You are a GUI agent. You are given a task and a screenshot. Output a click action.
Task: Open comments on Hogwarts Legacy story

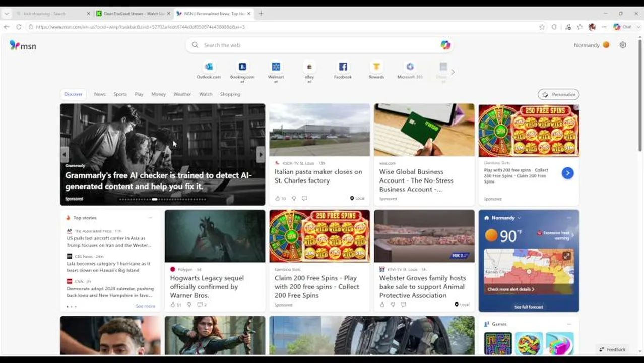201,305
